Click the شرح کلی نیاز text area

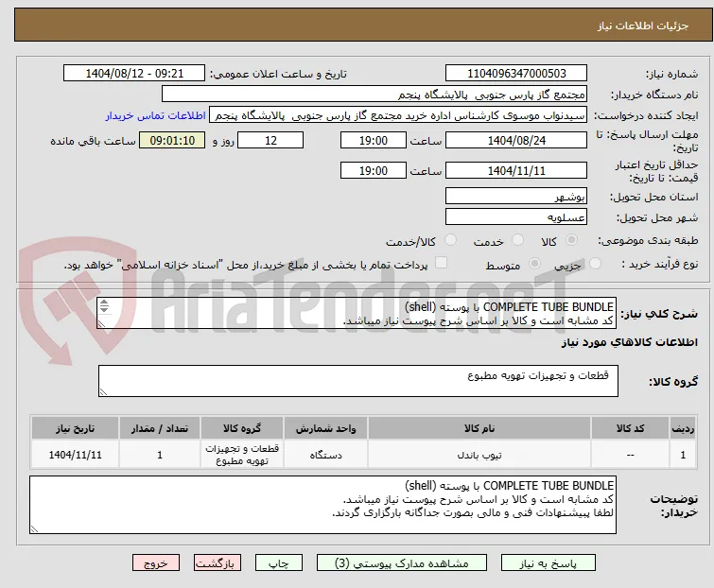coord(357,313)
